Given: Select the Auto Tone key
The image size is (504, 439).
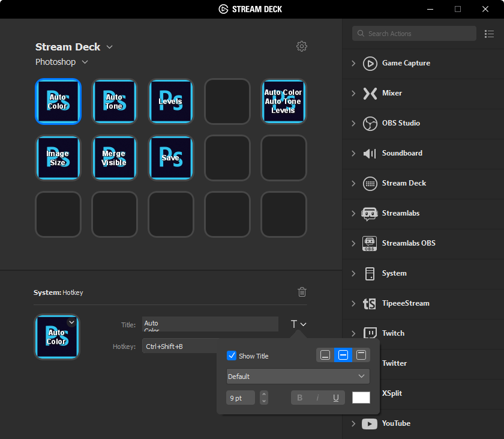Looking at the screenshot, I should [x=114, y=101].
